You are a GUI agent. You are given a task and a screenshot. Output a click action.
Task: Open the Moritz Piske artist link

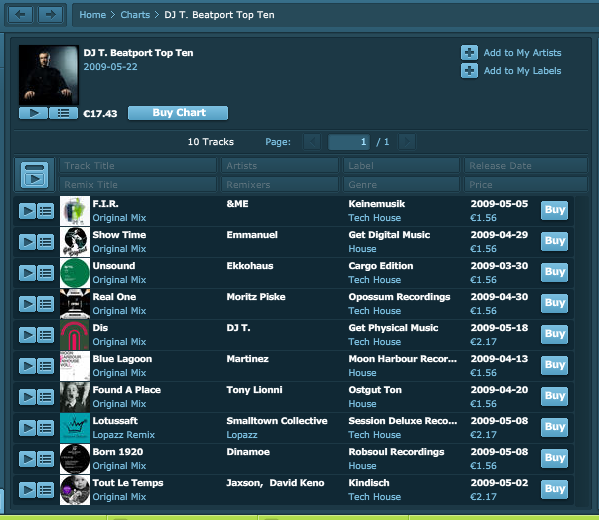click(256, 297)
